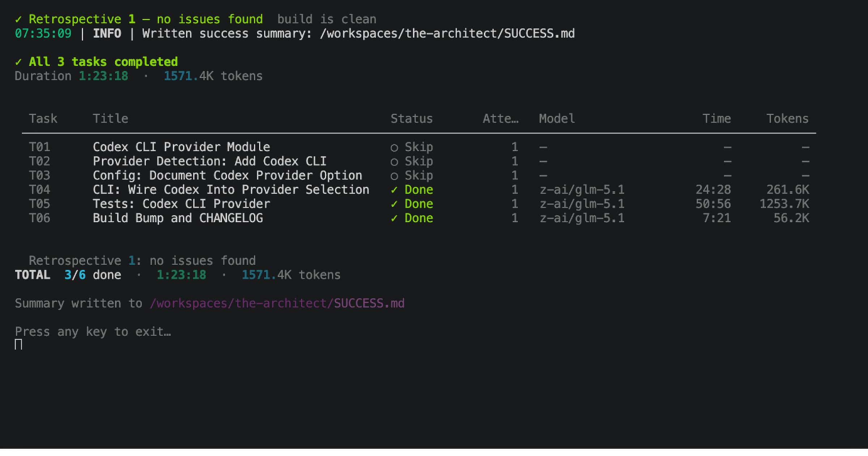
Task: Click the title "Config: Document Codex Provider Option"
Action: 227,176
